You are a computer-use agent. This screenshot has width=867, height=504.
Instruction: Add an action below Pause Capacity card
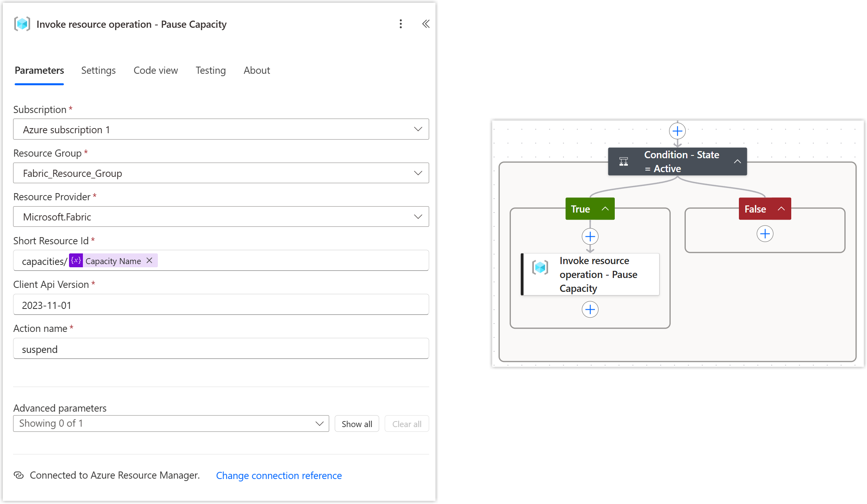click(x=590, y=310)
